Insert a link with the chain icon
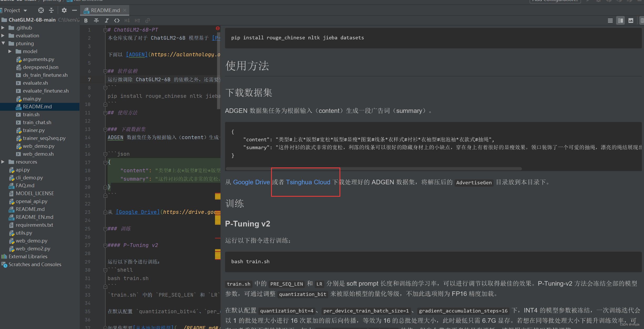This screenshot has height=329, width=644. click(148, 21)
